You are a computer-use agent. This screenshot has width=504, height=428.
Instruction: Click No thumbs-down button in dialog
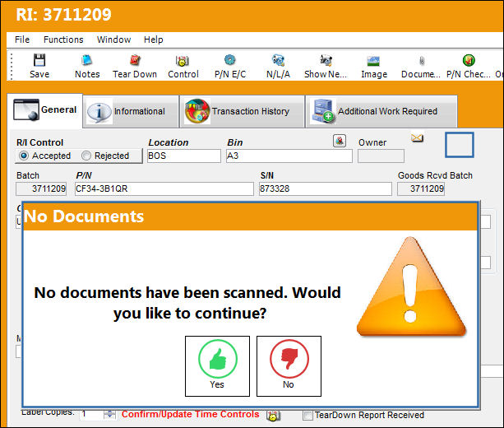coord(289,366)
